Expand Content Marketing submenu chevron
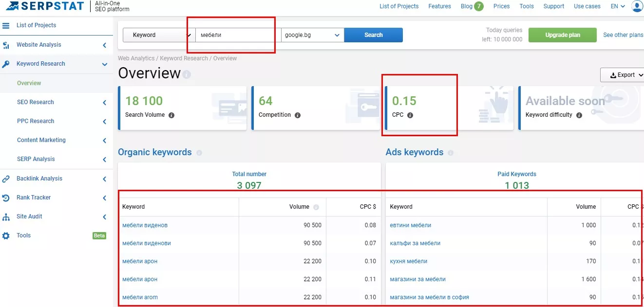Screen dimensions: 644x307 point(104,140)
